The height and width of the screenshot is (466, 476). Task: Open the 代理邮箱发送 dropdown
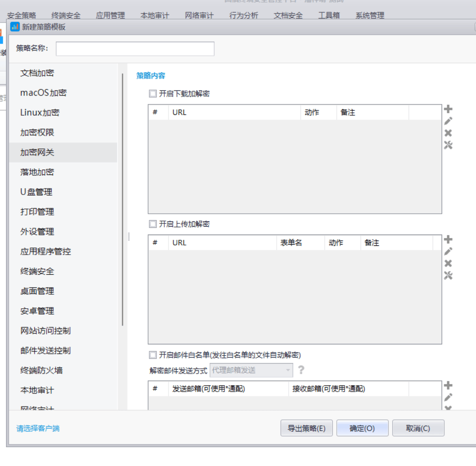[x=288, y=370]
